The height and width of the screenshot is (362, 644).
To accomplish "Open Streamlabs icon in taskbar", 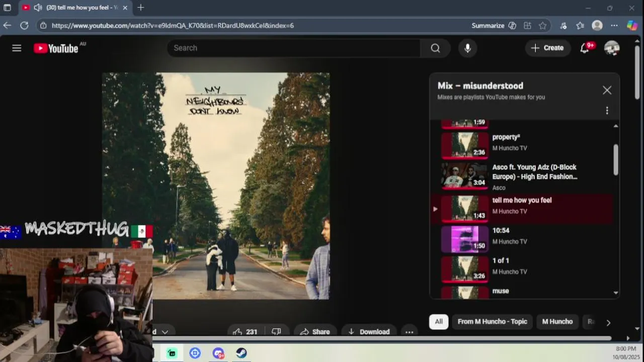I will [x=172, y=353].
